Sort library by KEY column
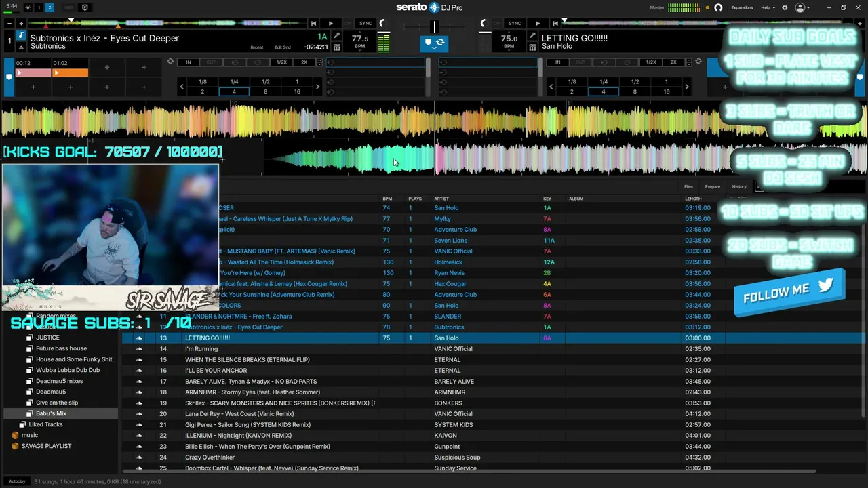Screen dimensions: 868x488 click(x=547, y=199)
